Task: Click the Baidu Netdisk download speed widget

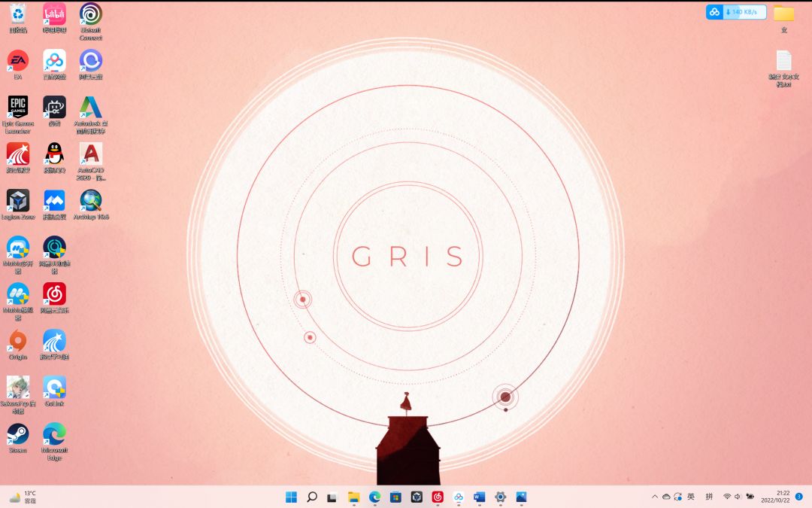Action: coord(736,12)
